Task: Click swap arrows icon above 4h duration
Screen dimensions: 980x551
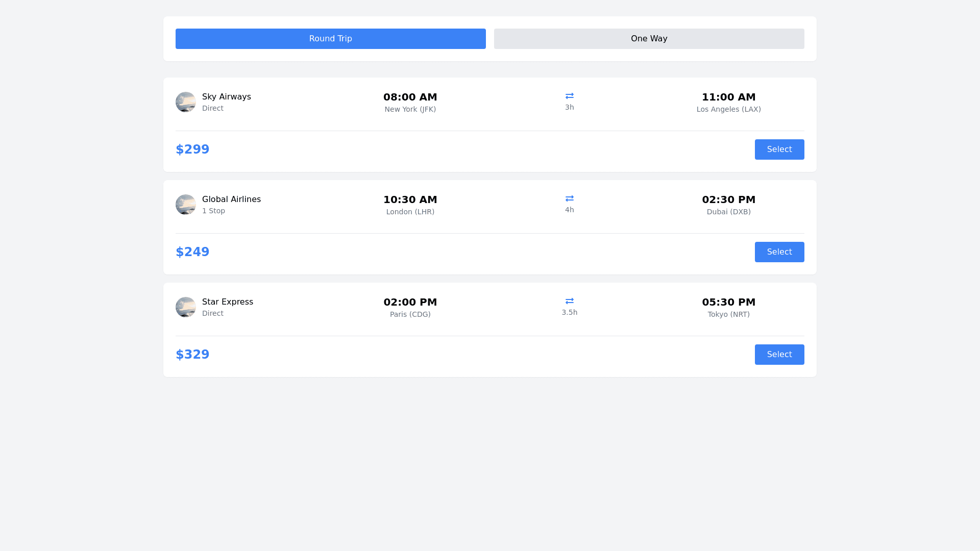Action: click(x=570, y=198)
